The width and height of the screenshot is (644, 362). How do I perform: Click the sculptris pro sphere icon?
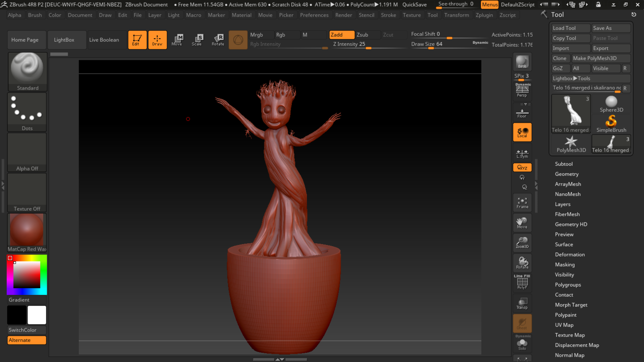click(x=238, y=40)
